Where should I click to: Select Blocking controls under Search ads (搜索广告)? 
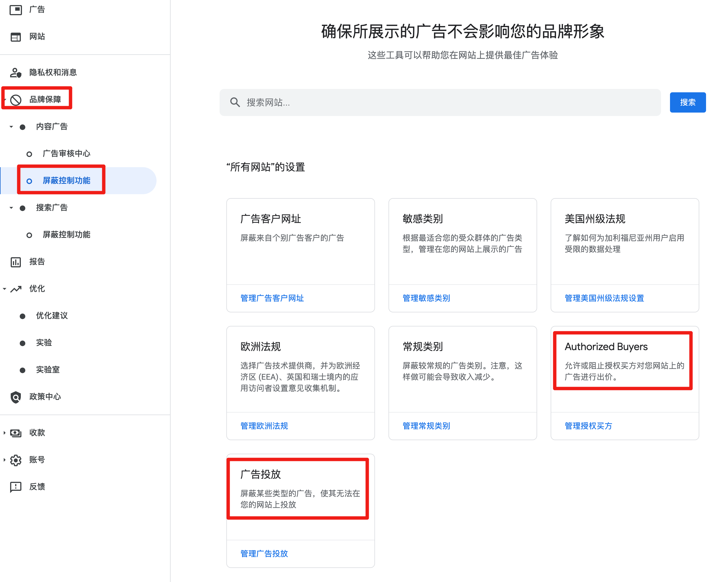[x=66, y=235]
